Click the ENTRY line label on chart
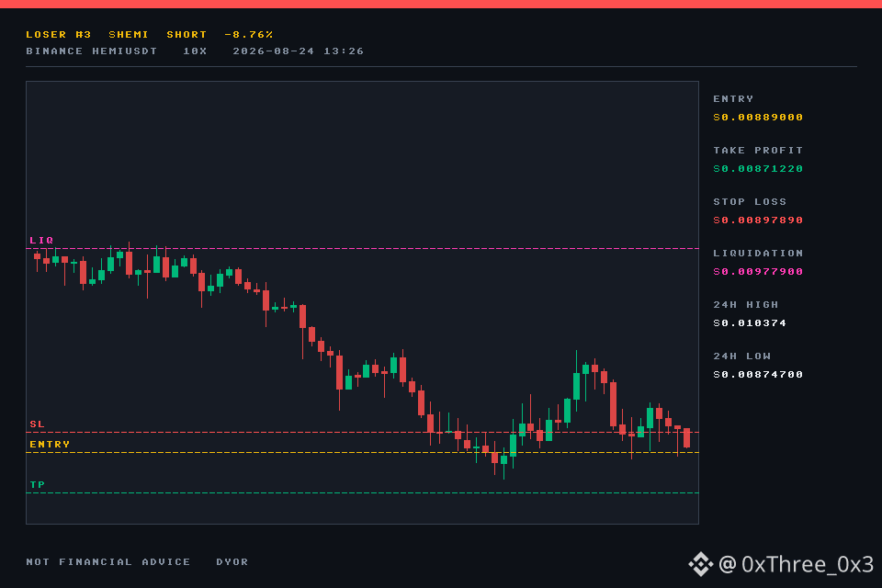 50,445
